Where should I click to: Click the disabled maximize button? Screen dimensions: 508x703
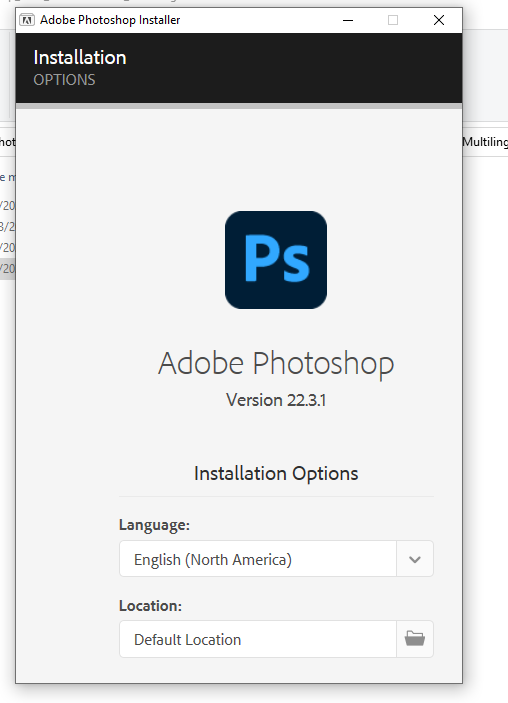(x=393, y=20)
